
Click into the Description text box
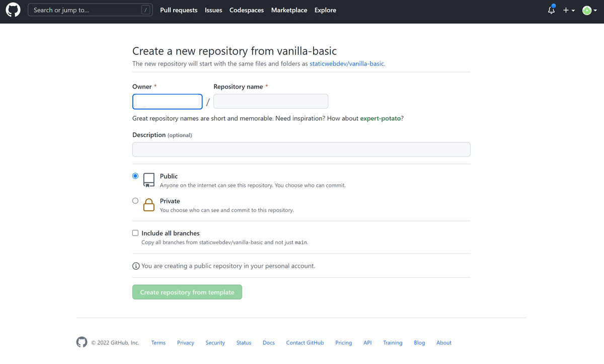coord(301,150)
